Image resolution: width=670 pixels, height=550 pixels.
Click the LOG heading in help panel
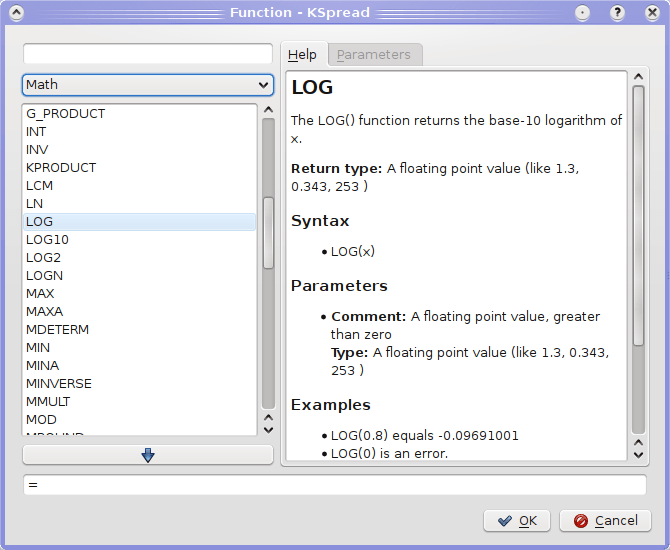[312, 87]
